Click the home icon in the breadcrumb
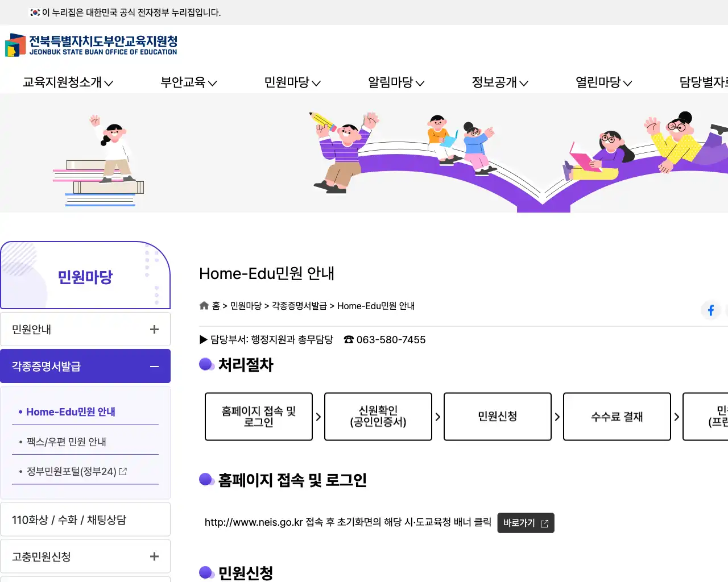This screenshot has height=582, width=728. click(x=204, y=305)
